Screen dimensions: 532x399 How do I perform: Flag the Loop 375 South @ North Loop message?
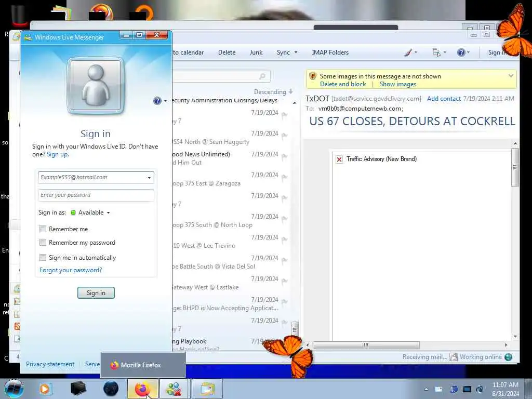point(284,219)
